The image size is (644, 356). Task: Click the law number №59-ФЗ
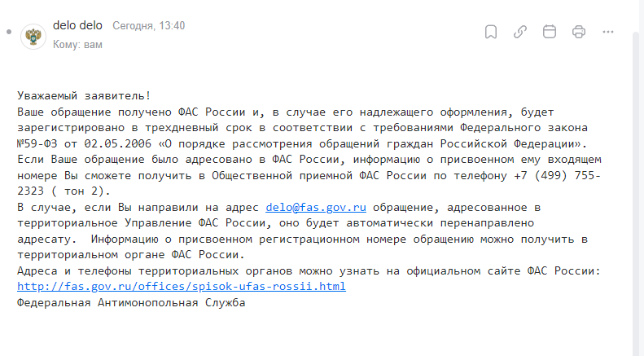pyautogui.click(x=37, y=144)
